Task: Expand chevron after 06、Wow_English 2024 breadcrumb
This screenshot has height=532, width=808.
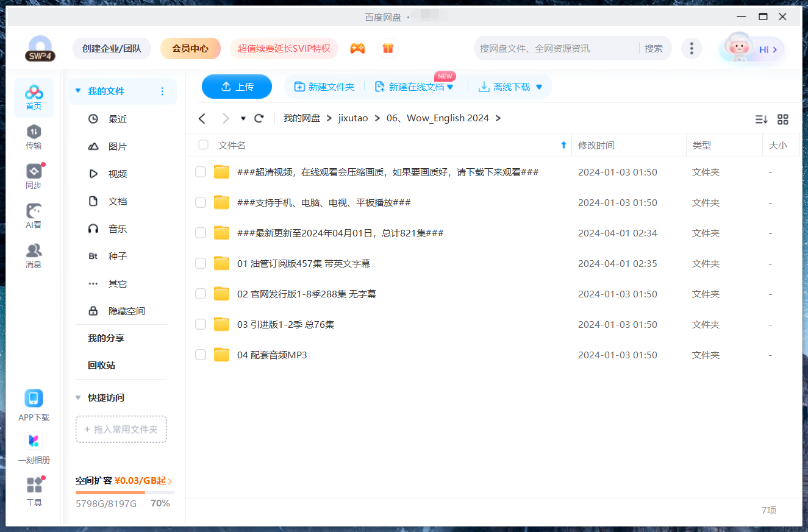Action: [498, 118]
